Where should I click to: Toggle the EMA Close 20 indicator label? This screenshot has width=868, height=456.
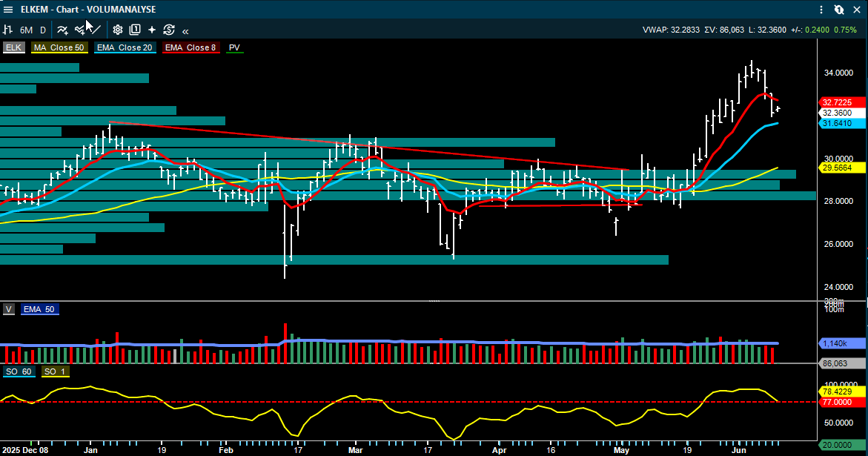point(125,47)
